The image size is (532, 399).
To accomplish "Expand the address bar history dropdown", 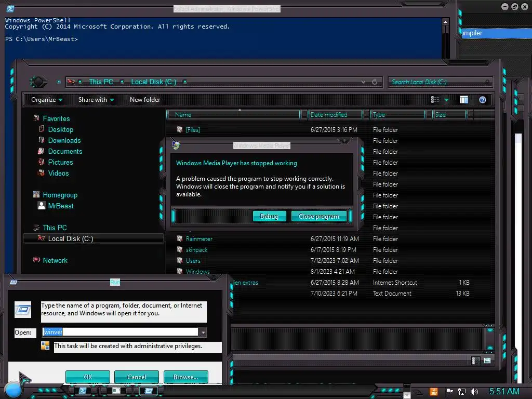I will 363,82.
